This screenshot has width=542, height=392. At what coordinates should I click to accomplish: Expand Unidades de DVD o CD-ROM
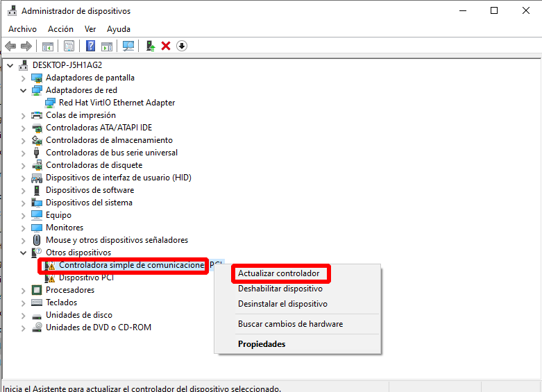click(x=23, y=327)
